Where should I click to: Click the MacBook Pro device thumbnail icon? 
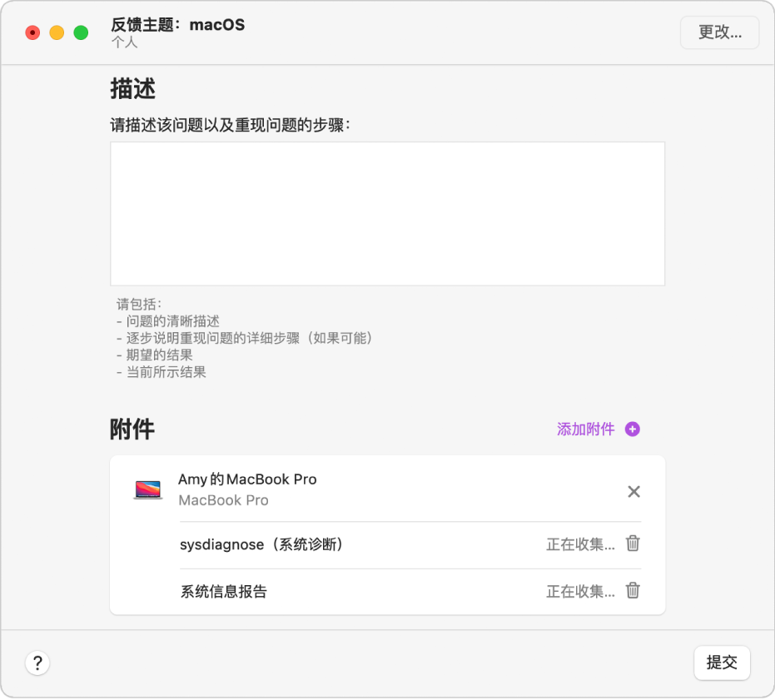[148, 490]
